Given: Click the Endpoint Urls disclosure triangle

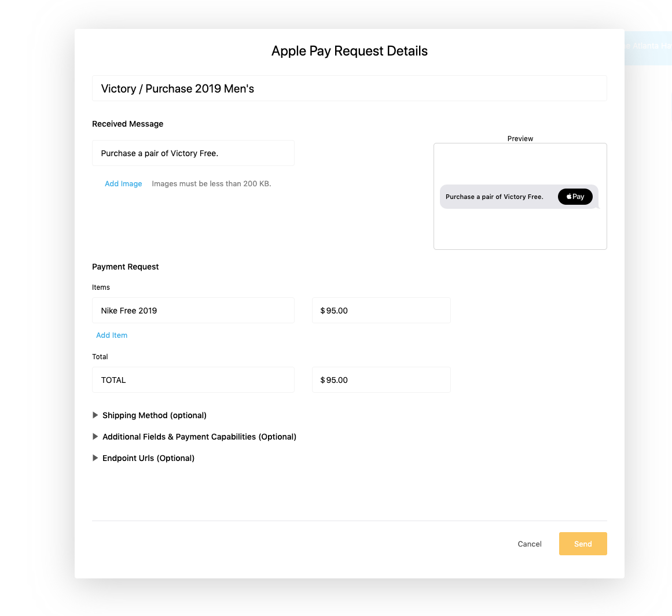Looking at the screenshot, I should [95, 458].
